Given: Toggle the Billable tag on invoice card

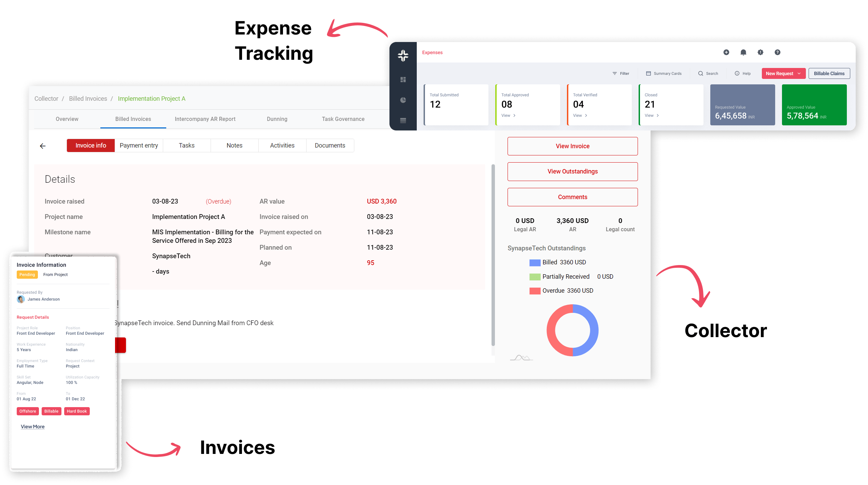Looking at the screenshot, I should coord(51,411).
